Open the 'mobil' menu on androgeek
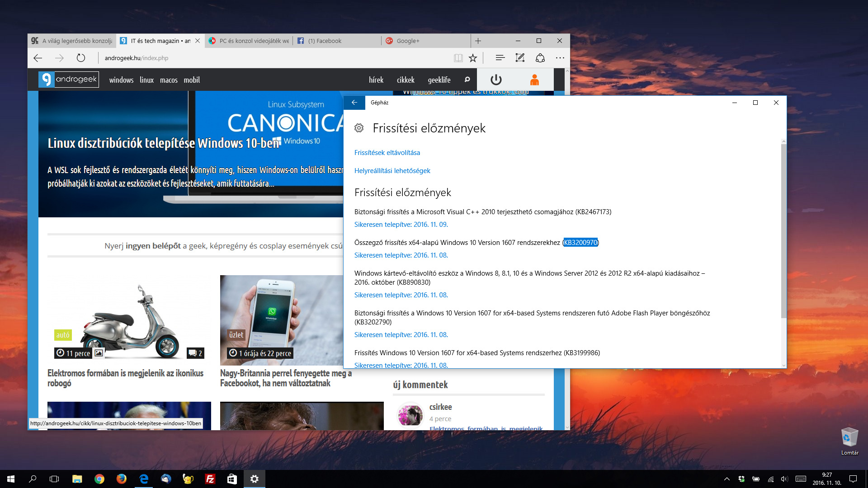 point(192,80)
